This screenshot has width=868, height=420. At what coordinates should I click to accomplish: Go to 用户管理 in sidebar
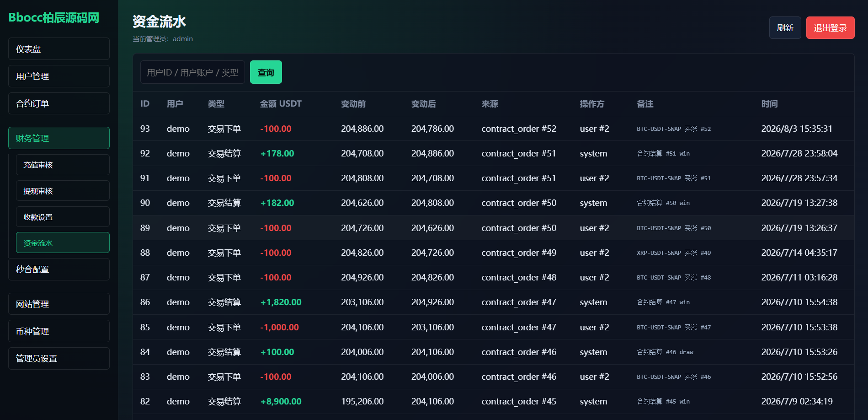pos(59,76)
